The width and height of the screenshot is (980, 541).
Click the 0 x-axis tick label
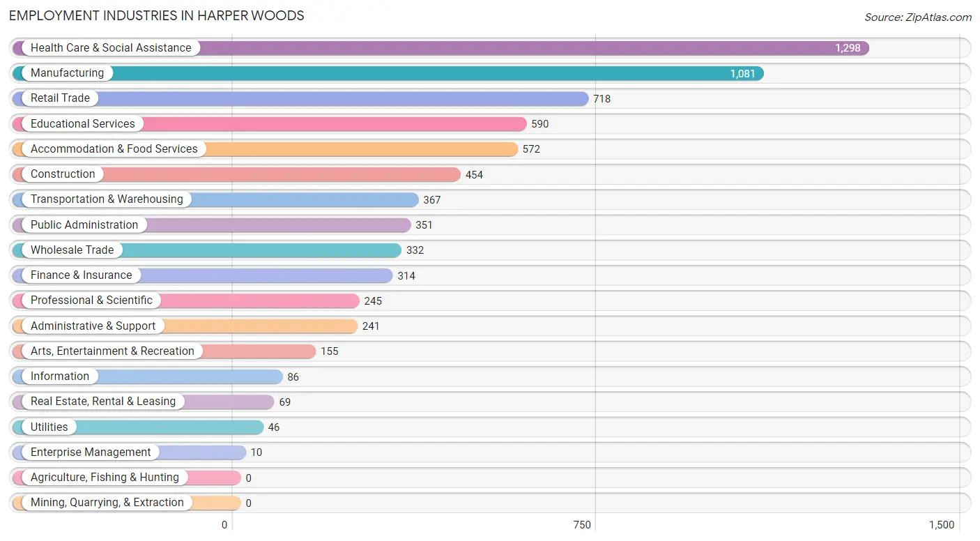pyautogui.click(x=224, y=525)
